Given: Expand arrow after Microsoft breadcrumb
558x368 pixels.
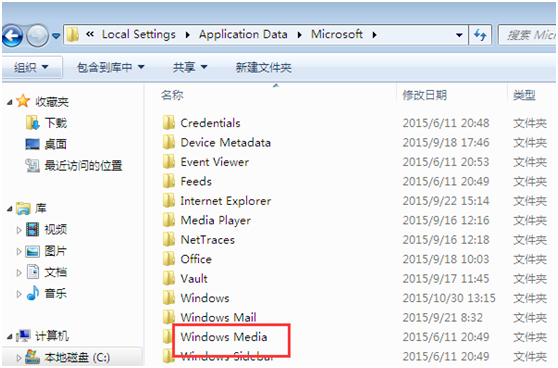Looking at the screenshot, I should 374,35.
